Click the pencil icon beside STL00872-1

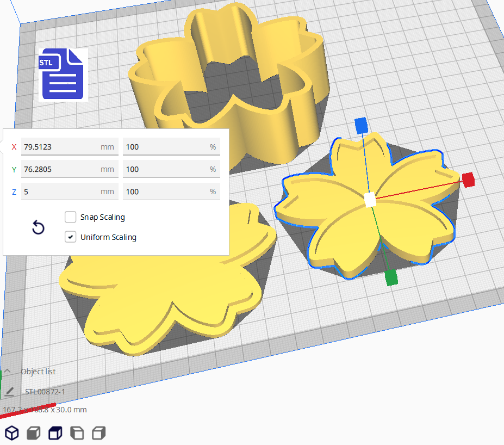tap(9, 392)
